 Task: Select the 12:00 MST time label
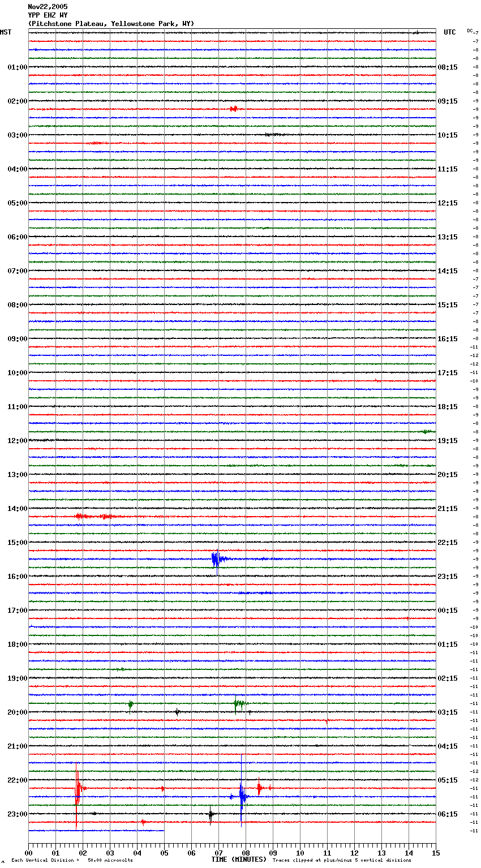pyautogui.click(x=18, y=441)
